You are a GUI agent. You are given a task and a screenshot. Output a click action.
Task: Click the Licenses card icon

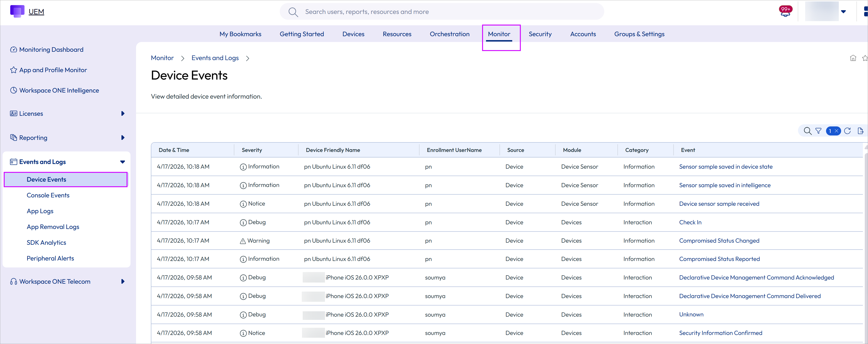point(13,114)
